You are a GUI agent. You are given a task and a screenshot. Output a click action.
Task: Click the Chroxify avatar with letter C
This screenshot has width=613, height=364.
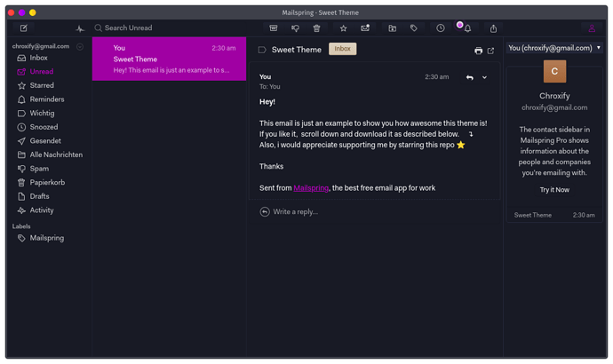554,71
